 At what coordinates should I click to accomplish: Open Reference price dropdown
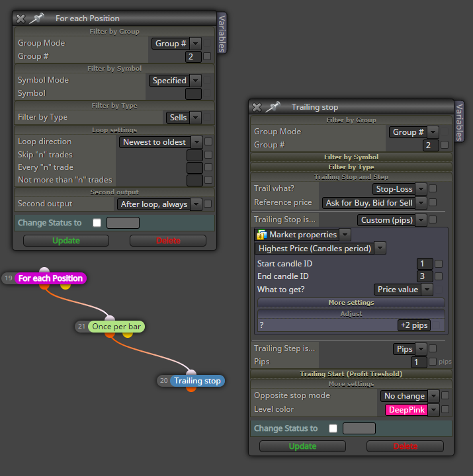point(421,203)
